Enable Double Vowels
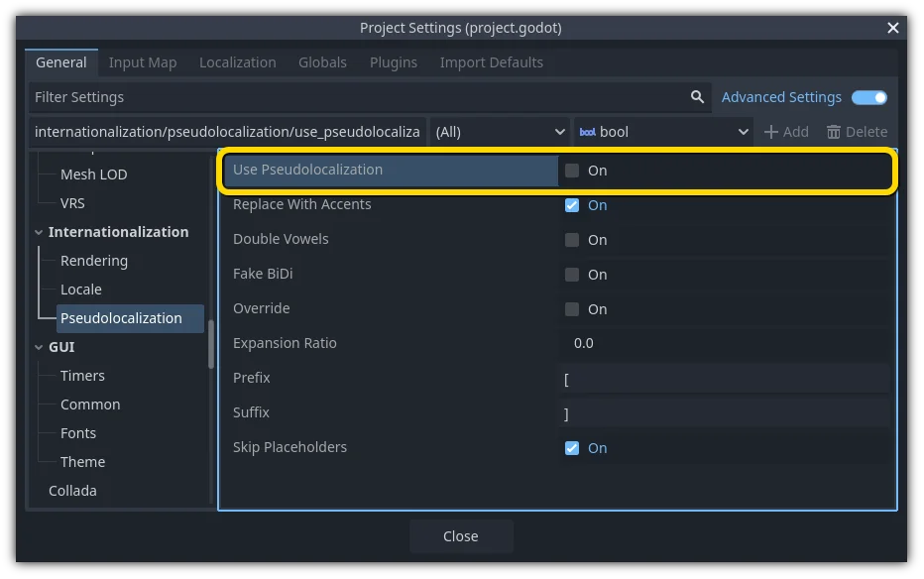 (x=572, y=239)
